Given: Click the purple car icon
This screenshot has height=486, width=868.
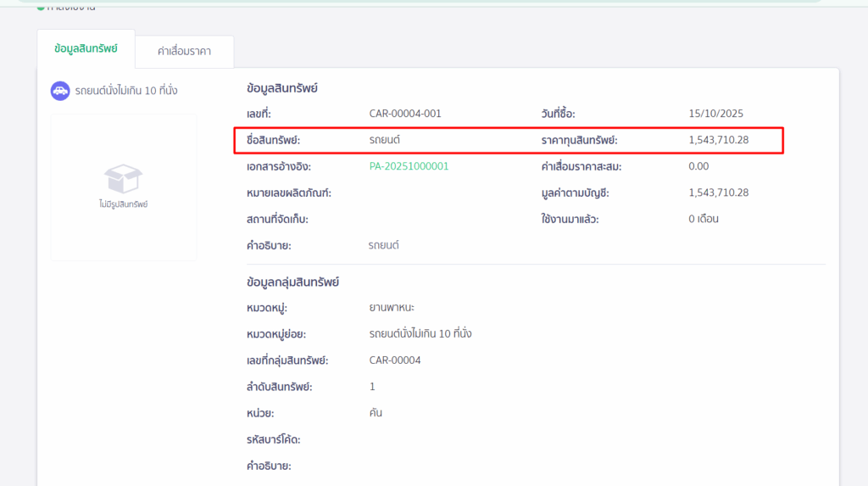Looking at the screenshot, I should tap(60, 91).
